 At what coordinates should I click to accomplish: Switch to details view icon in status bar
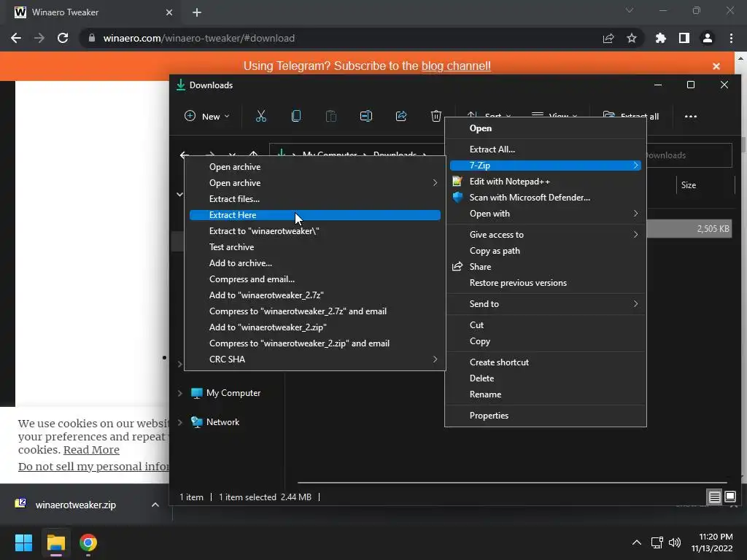click(x=714, y=497)
